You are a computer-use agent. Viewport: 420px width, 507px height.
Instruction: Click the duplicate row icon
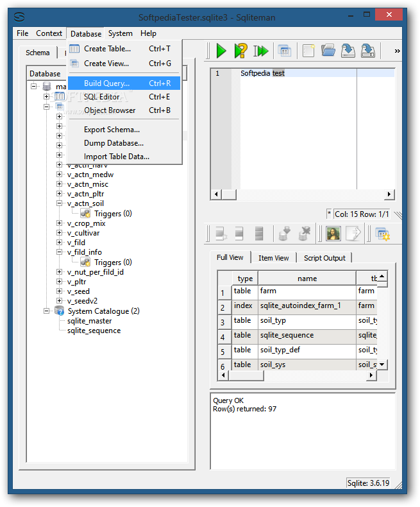pyautogui.click(x=239, y=234)
